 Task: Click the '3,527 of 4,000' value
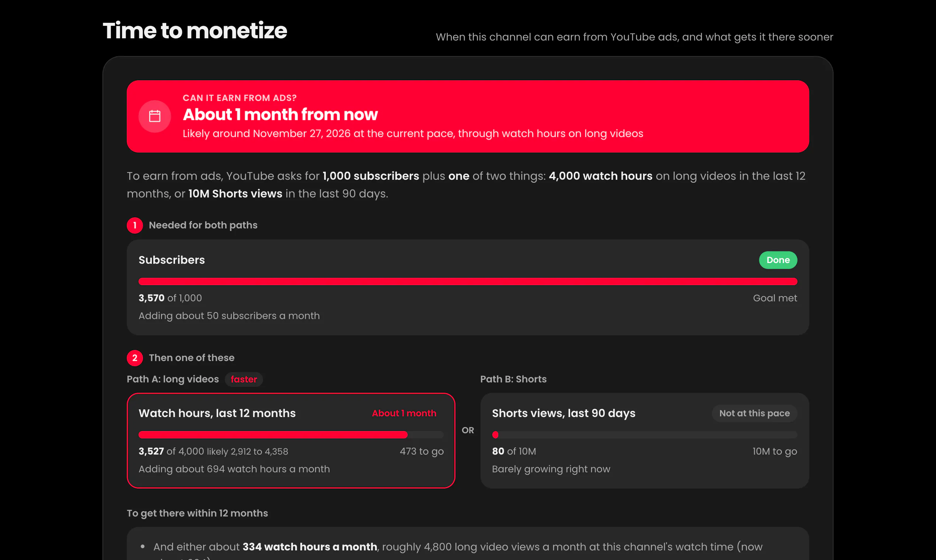(x=171, y=451)
